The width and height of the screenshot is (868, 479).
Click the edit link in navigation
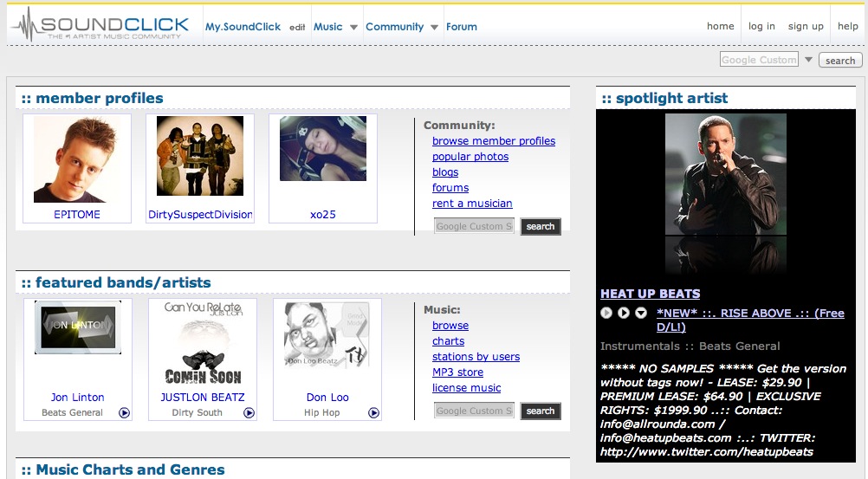(297, 27)
